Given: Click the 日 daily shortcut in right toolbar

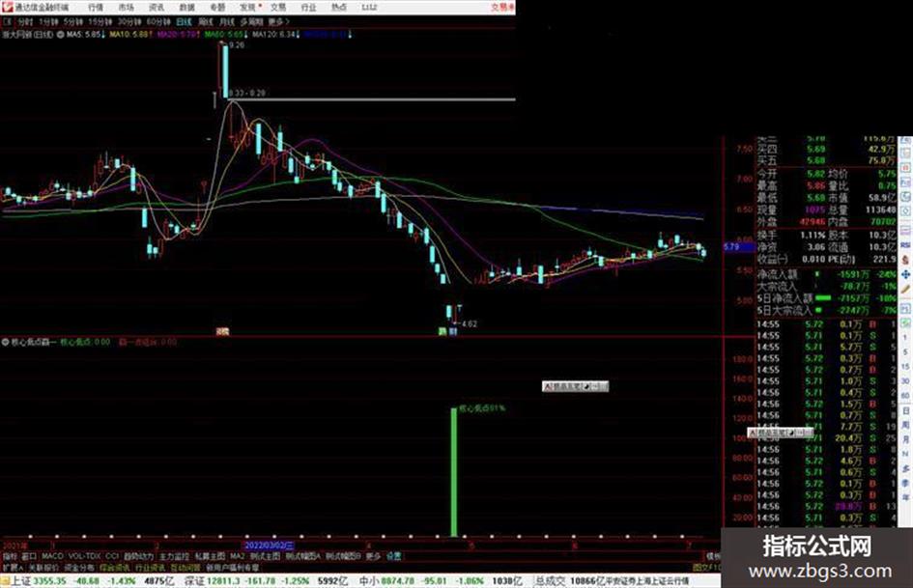Looking at the screenshot, I should (905, 410).
